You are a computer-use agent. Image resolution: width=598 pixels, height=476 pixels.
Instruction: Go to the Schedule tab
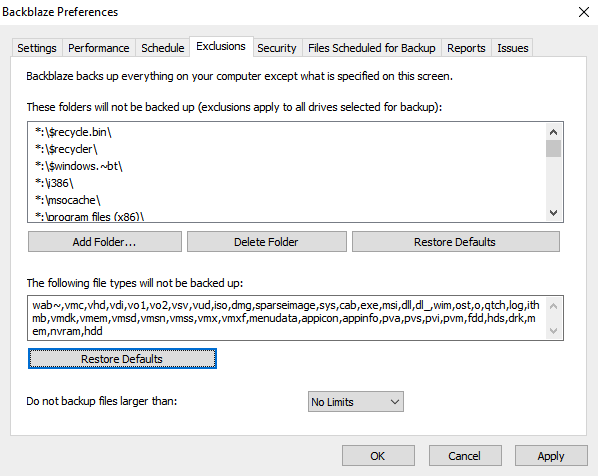(163, 48)
